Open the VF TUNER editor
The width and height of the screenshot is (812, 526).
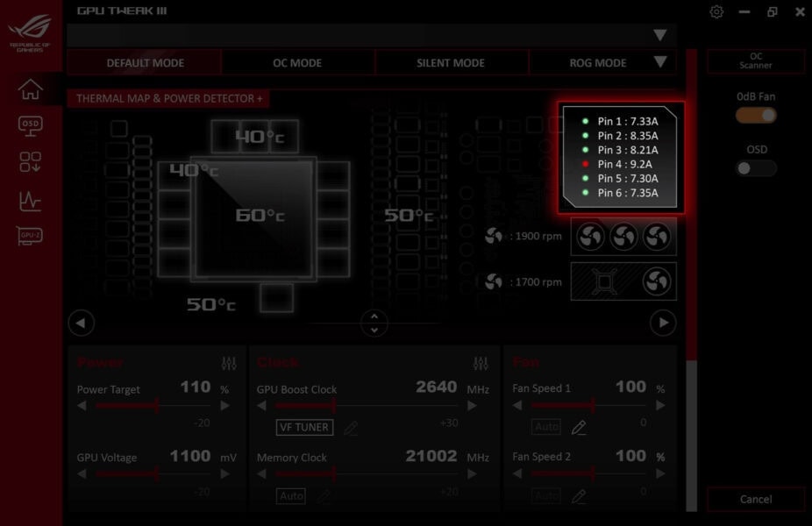click(303, 427)
